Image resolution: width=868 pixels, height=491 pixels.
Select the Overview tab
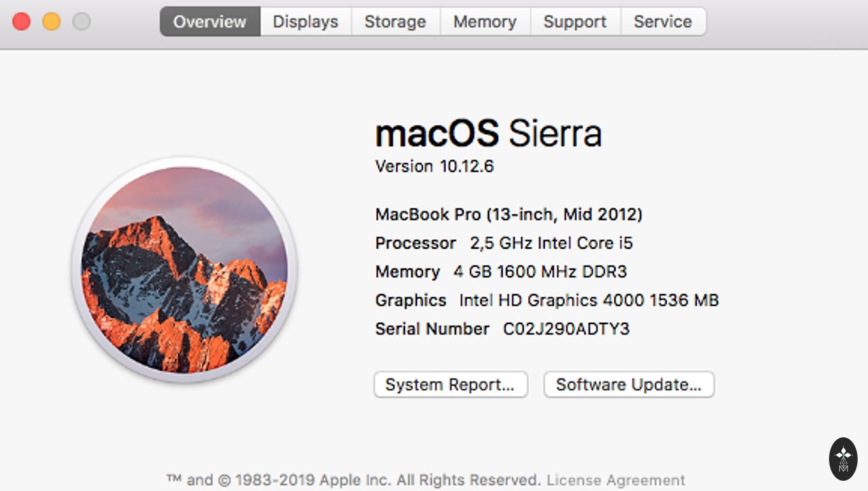pyautogui.click(x=209, y=22)
